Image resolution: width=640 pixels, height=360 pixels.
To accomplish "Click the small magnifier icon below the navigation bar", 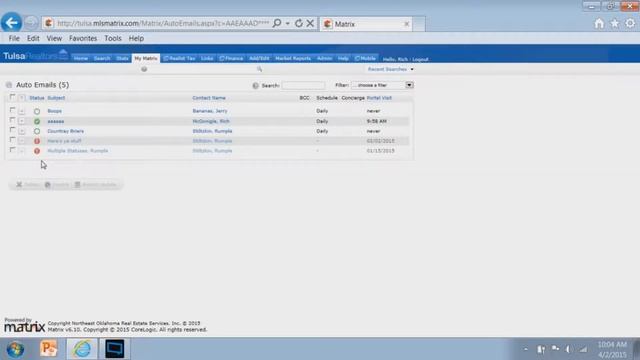I will tap(259, 69).
